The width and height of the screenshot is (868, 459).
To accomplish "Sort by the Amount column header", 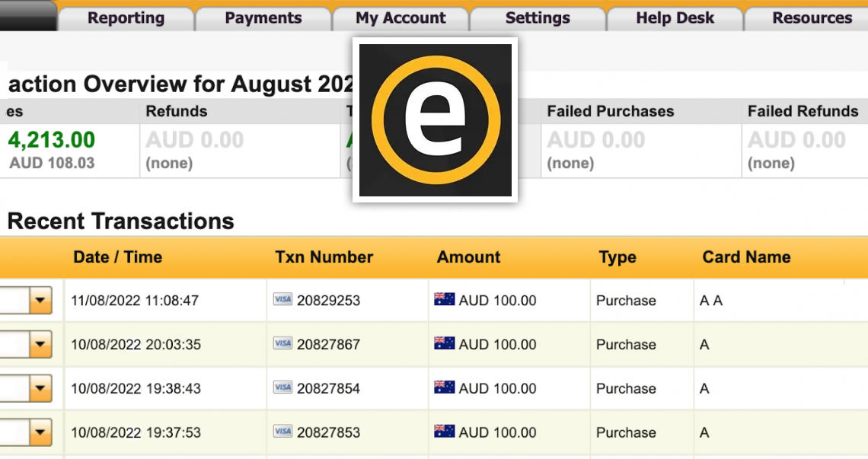I will pos(469,257).
